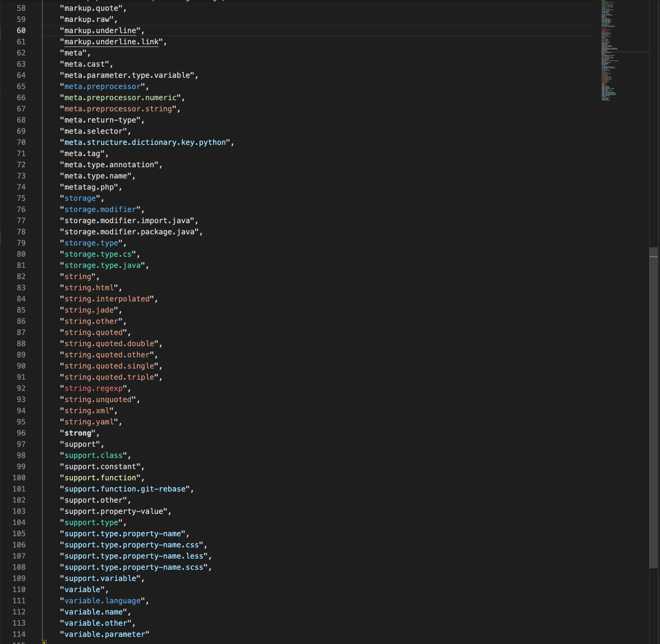The width and height of the screenshot is (660, 644).
Task: Click text "variable.parameter"
Action: coord(105,634)
